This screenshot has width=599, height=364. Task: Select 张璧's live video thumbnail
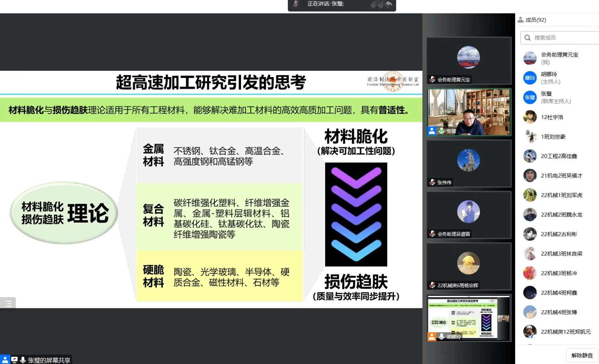[x=469, y=112]
